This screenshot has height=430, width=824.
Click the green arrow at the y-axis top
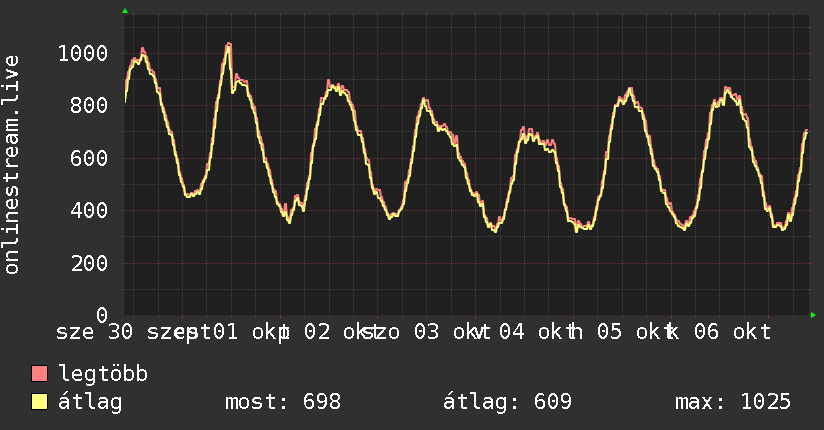click(x=125, y=11)
